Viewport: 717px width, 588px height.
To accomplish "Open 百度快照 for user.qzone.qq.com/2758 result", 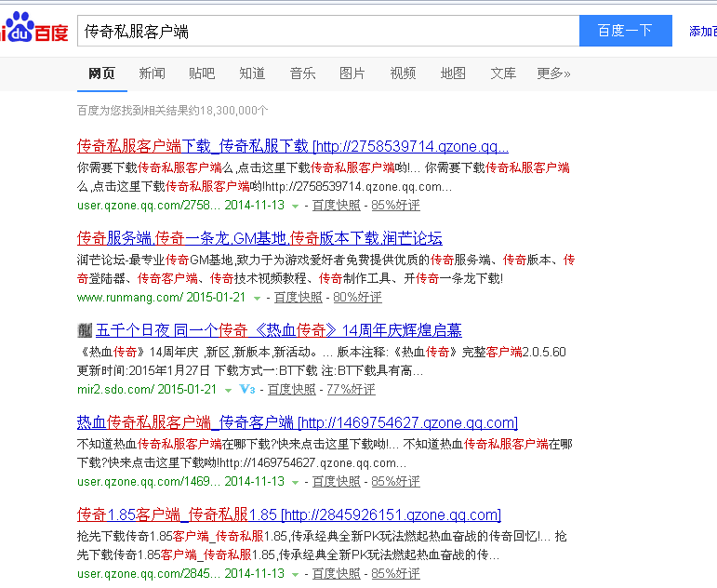I will click(x=336, y=206).
